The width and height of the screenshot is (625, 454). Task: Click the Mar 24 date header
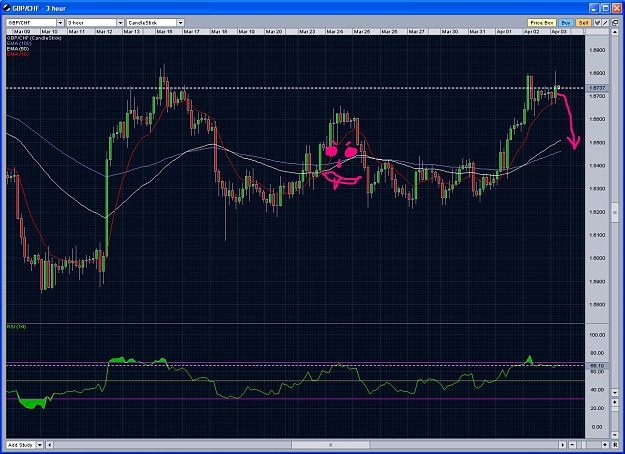click(334, 31)
